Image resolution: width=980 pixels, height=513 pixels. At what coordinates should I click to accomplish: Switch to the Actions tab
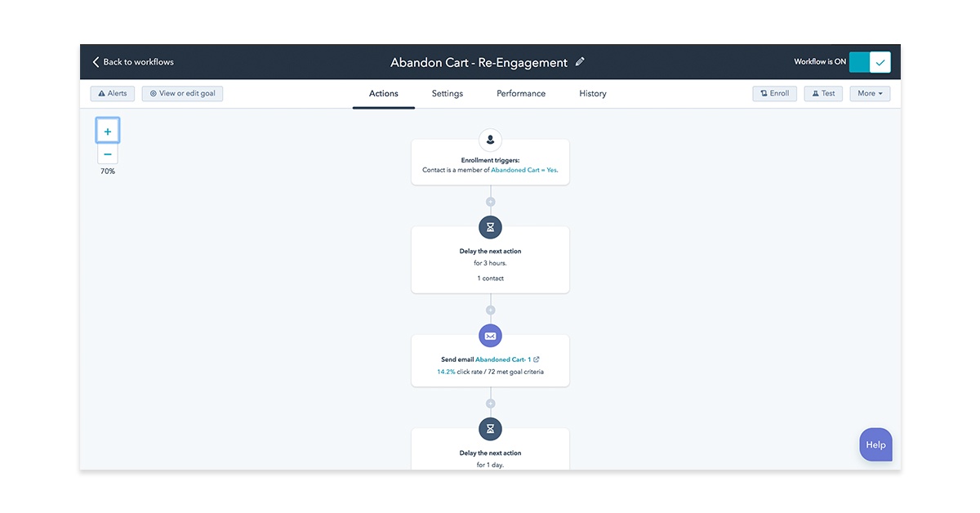point(384,94)
